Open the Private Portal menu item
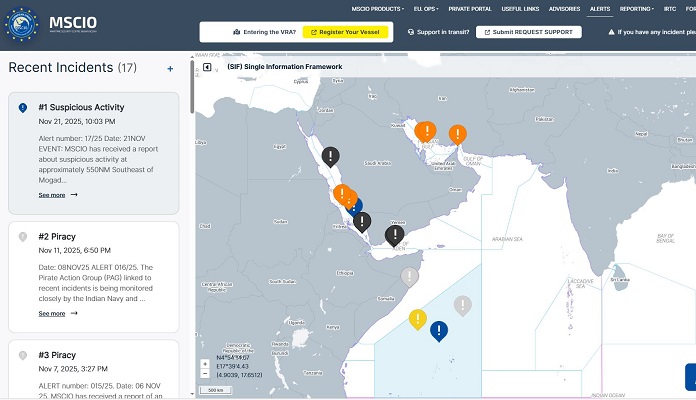 coord(471,8)
